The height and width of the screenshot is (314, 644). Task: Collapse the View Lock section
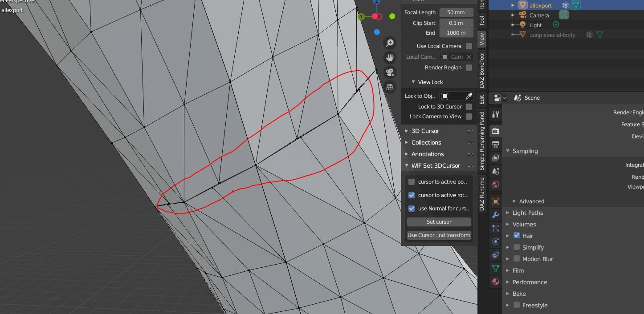413,82
